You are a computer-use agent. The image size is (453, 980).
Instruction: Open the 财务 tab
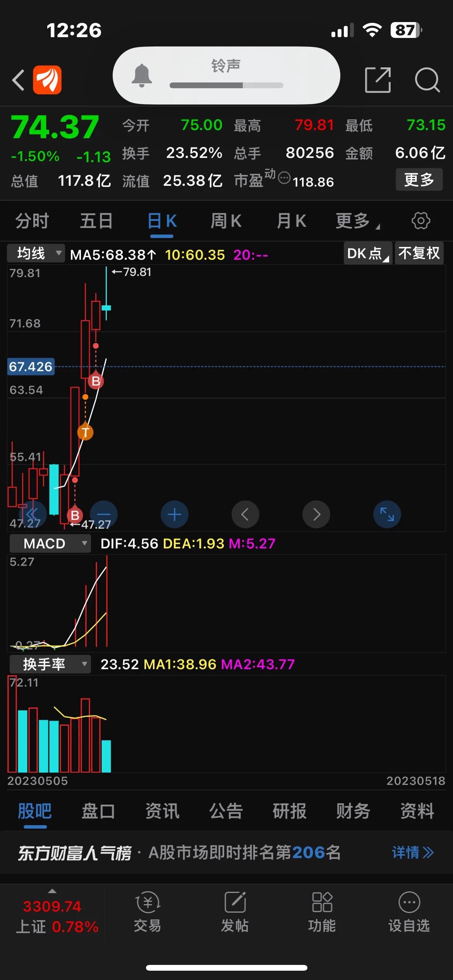pos(353,811)
